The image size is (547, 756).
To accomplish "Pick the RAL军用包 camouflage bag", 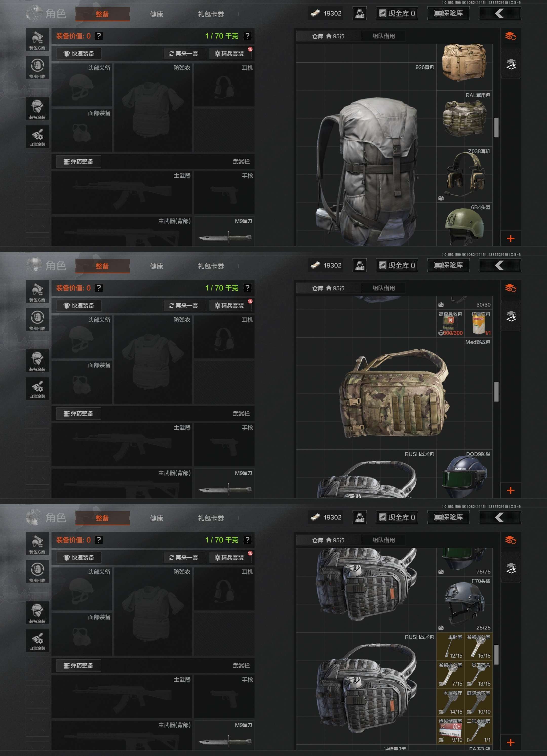I will coord(464,119).
